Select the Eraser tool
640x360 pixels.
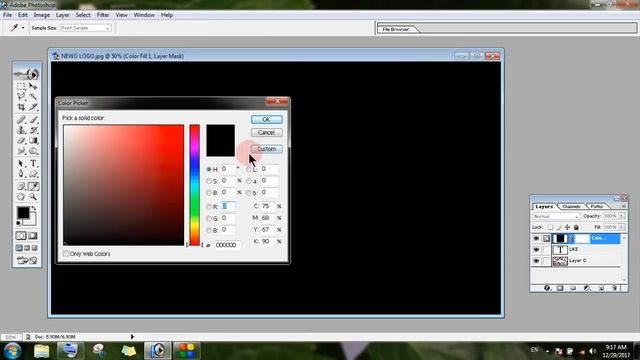click(x=21, y=141)
